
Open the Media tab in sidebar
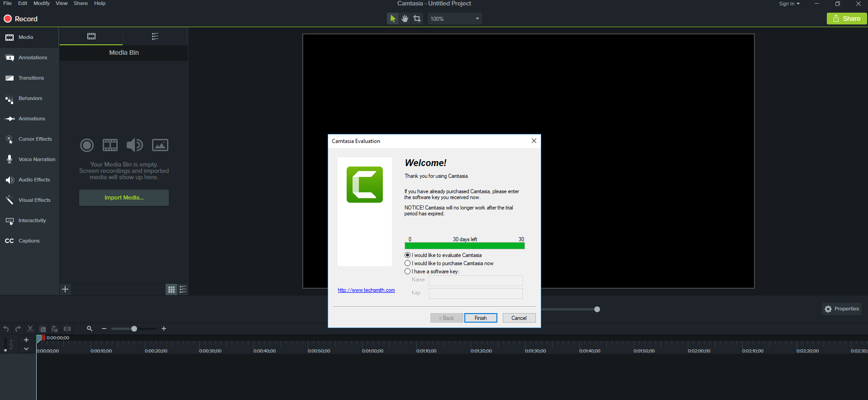pyautogui.click(x=29, y=37)
